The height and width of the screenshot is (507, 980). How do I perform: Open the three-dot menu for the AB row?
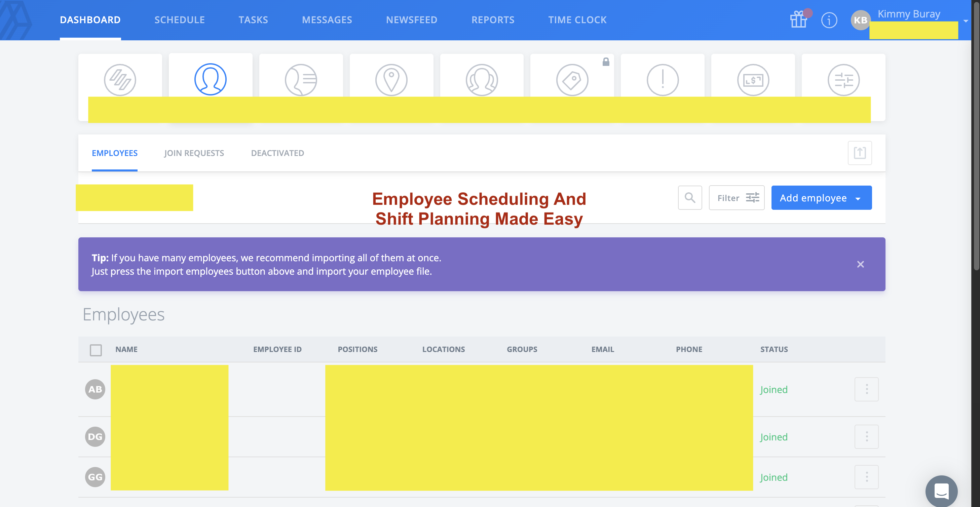tap(866, 389)
